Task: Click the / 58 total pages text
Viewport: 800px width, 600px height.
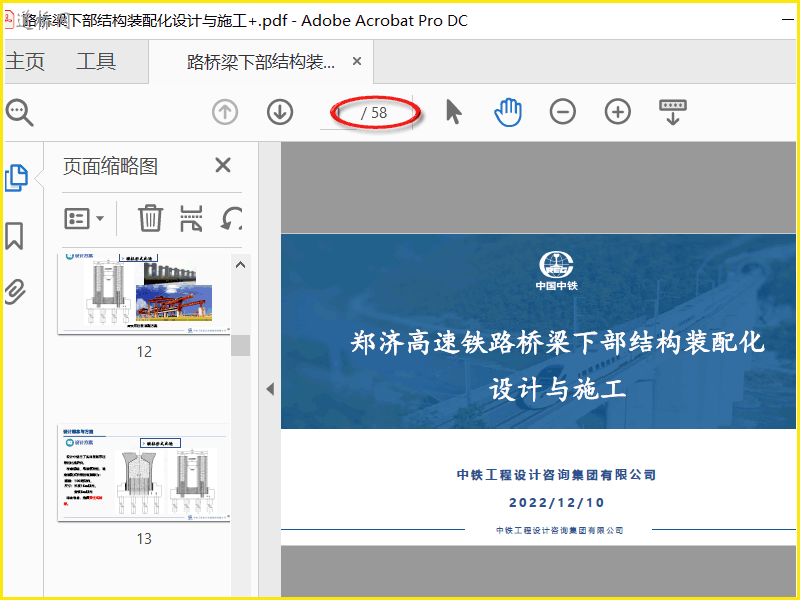Action: pos(374,113)
